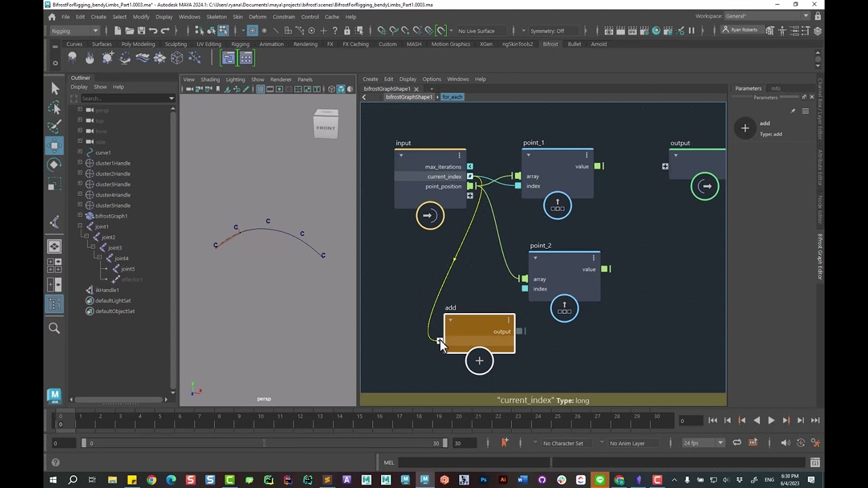The image size is (868, 488).
Task: Click the Render current frame clapper icon
Action: click(x=620, y=30)
